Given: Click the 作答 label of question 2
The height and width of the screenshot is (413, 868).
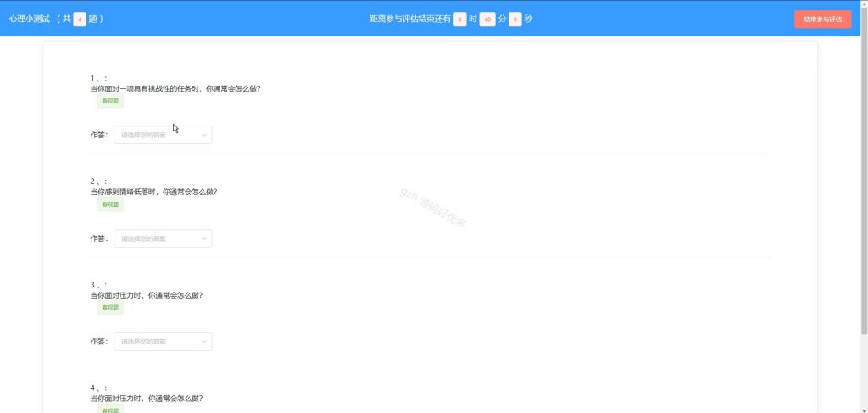Looking at the screenshot, I should [x=99, y=238].
